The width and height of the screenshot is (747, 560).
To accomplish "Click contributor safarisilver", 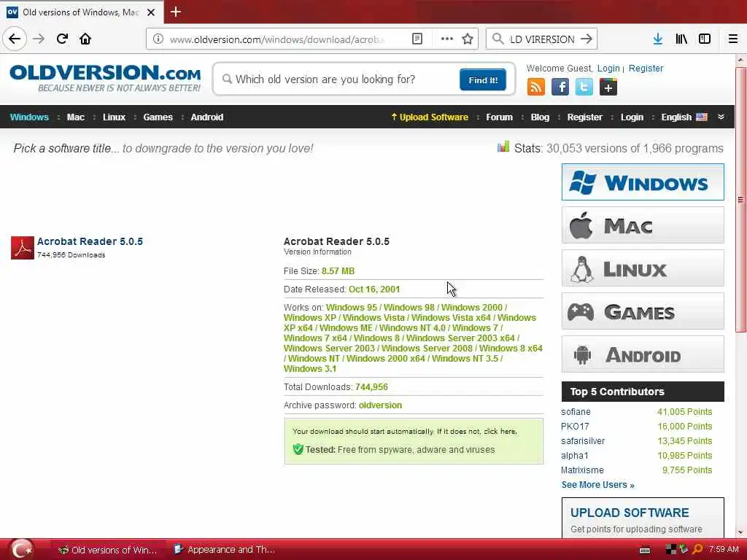I will pos(583,441).
